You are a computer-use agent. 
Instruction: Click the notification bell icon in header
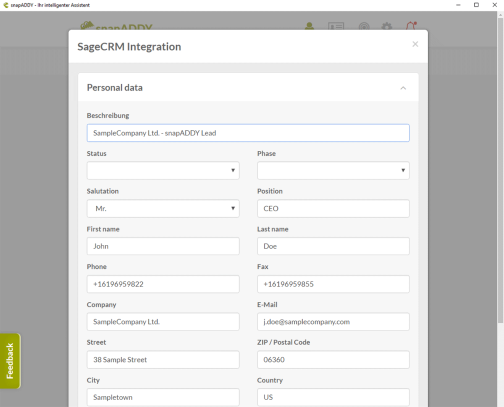(x=411, y=26)
